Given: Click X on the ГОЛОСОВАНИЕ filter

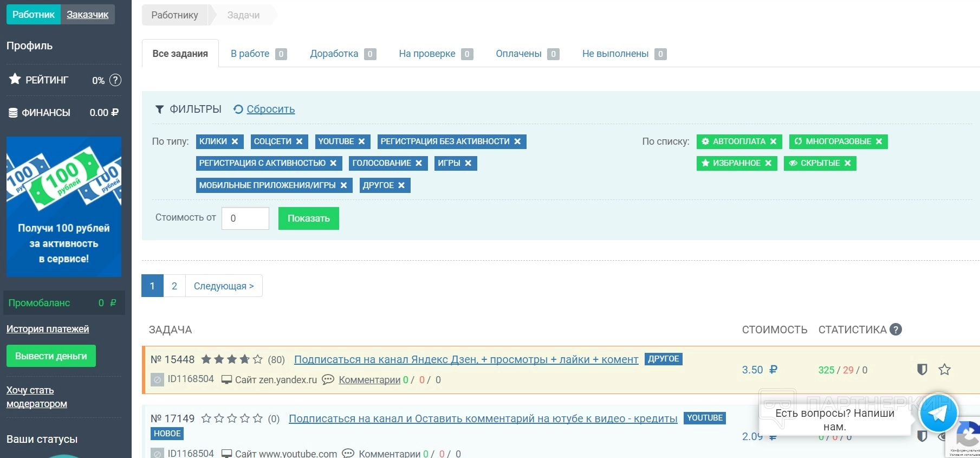Looking at the screenshot, I should (x=419, y=163).
